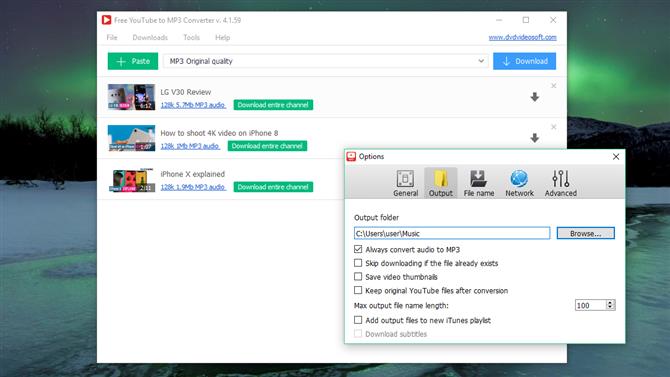The height and width of the screenshot is (377, 670).
Task: Increase max output file name length
Action: pyautogui.click(x=610, y=302)
